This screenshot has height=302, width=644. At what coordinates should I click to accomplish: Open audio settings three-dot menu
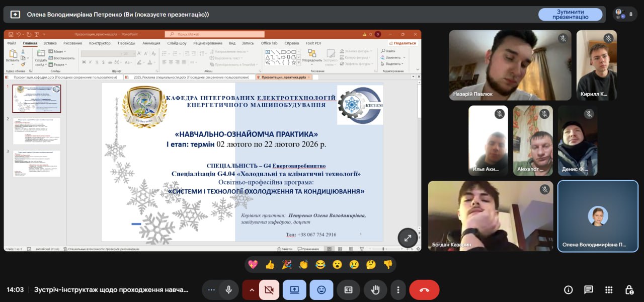coord(211,290)
